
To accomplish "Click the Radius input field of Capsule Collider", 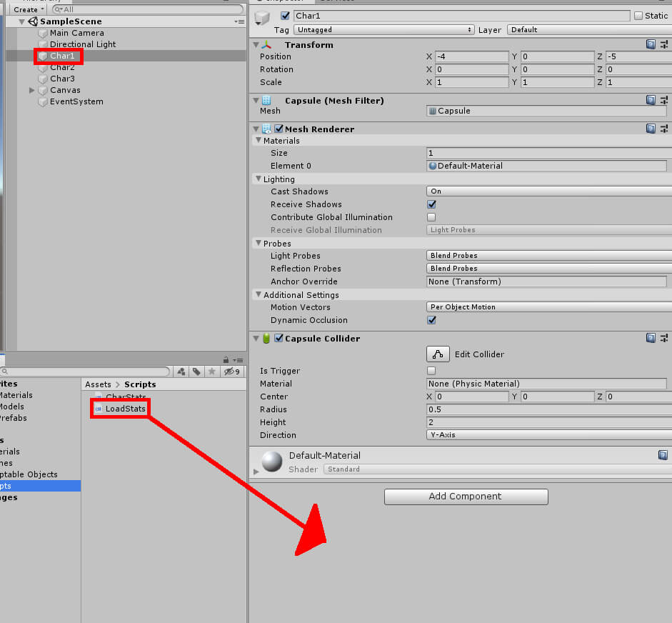I will coord(548,409).
